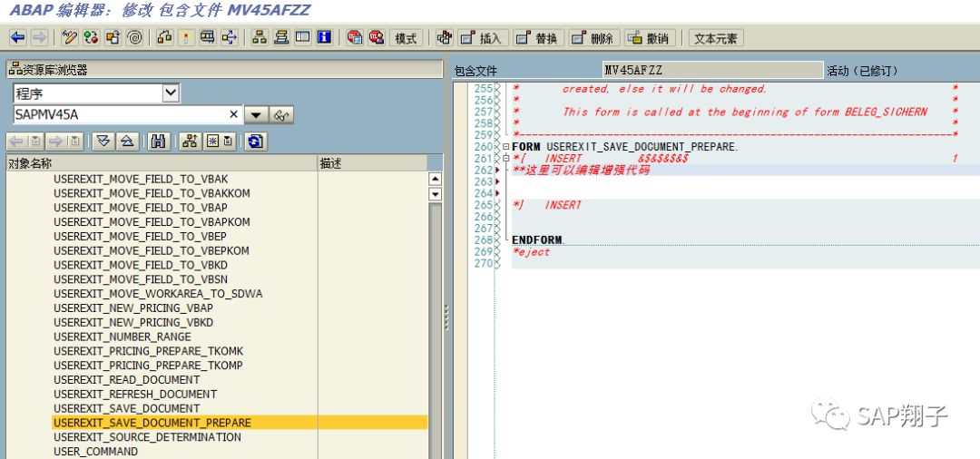980x459 pixels.
Task: Open the history dropdown arrow next to SAPMV45A
Action: 256,115
